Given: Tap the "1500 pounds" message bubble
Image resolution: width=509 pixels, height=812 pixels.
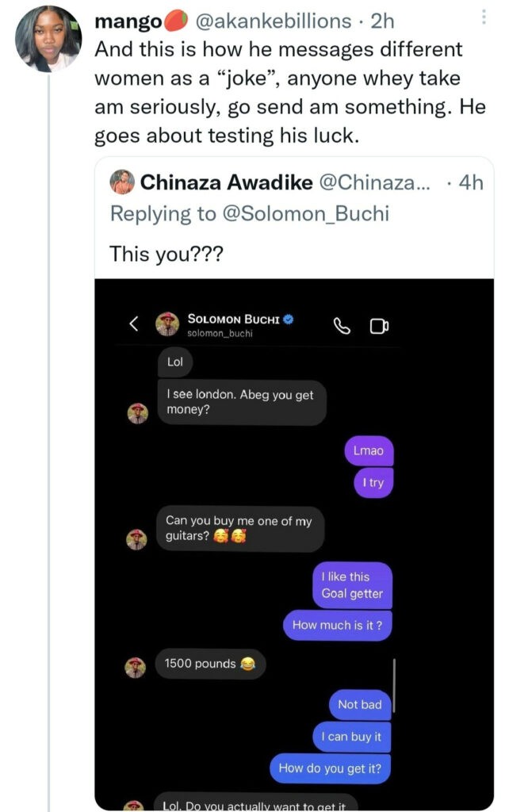Looking at the screenshot, I should coord(209,664).
